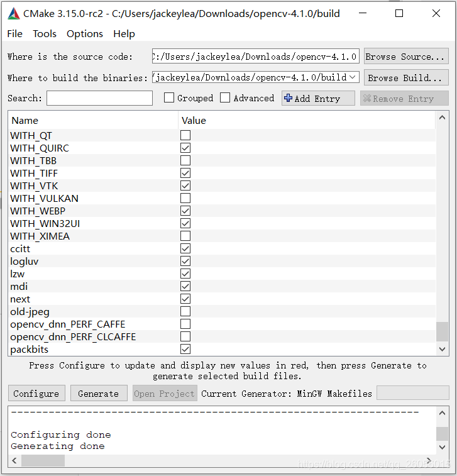
Task: Click Browse Source button
Action: [406, 56]
